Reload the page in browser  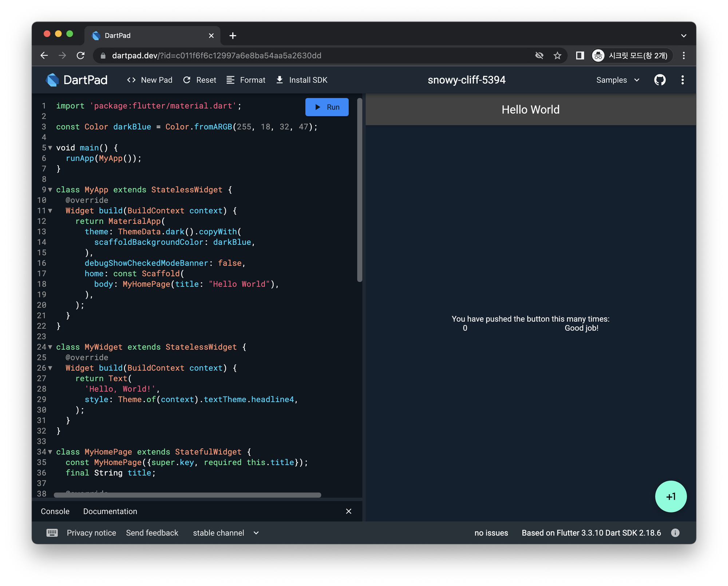(x=81, y=56)
